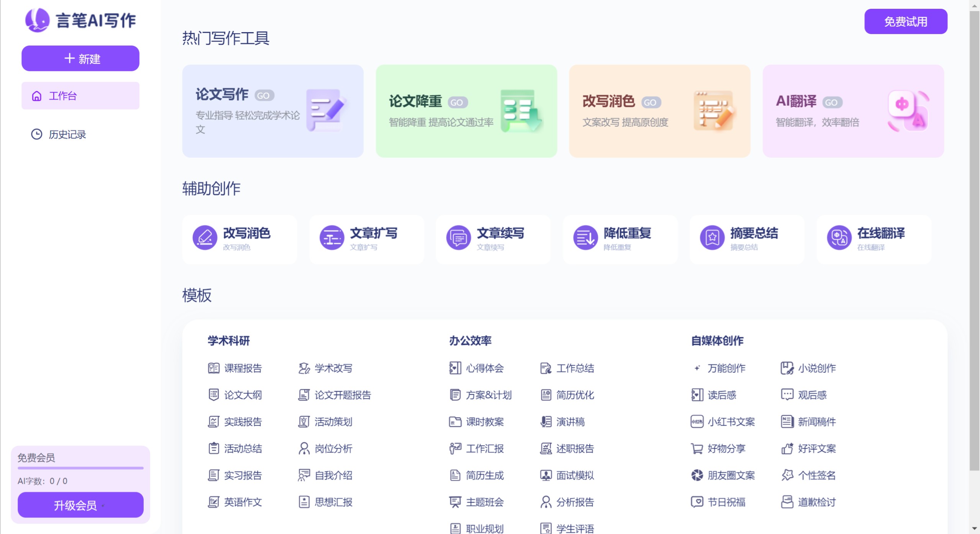Click the page vertical scrollbar down arrow

tap(974, 528)
